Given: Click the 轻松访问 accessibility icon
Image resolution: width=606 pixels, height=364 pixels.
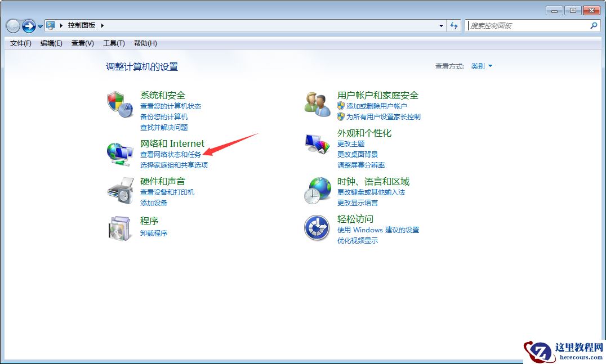Looking at the screenshot, I should (317, 228).
